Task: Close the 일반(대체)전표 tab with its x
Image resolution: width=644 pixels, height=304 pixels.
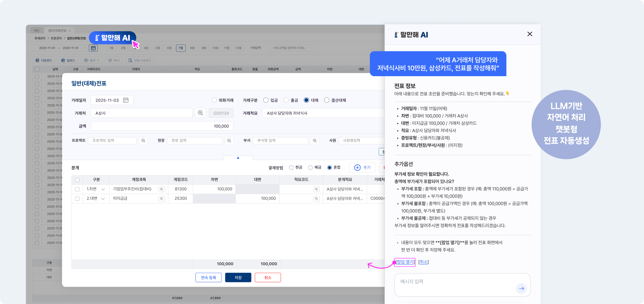Action: coord(70,31)
